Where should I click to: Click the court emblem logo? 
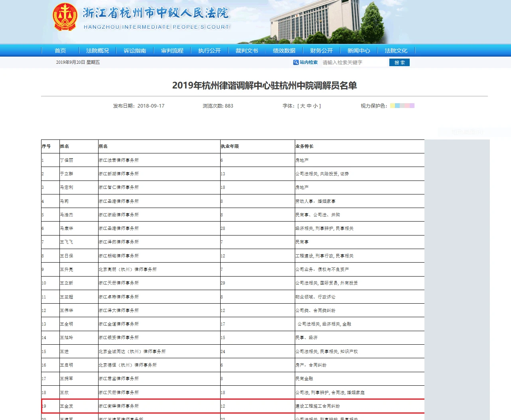(x=65, y=17)
